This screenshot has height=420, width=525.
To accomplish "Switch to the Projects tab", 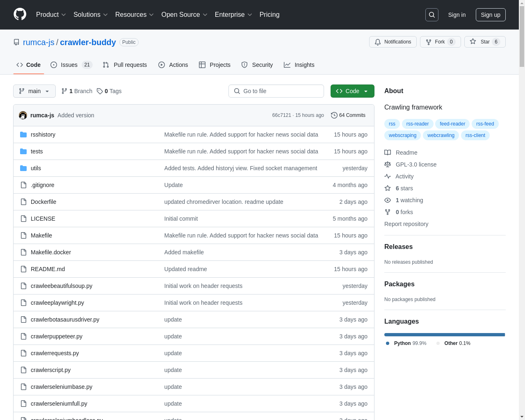I will 215,65.
